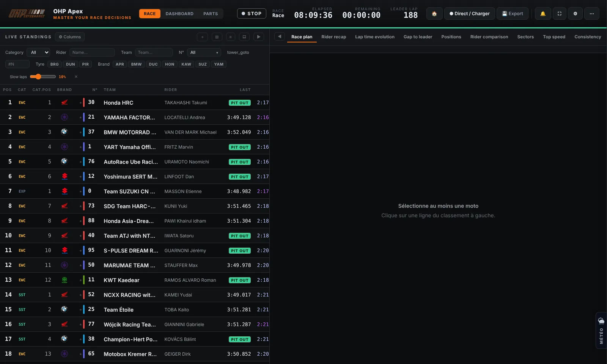The width and height of the screenshot is (607, 364).
Task: Open the Rider comparison tab
Action: coord(489,37)
